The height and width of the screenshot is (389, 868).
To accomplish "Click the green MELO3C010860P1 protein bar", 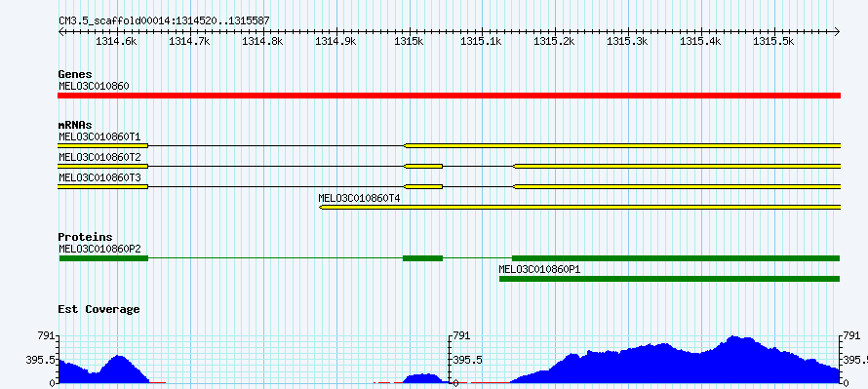I will (670, 279).
